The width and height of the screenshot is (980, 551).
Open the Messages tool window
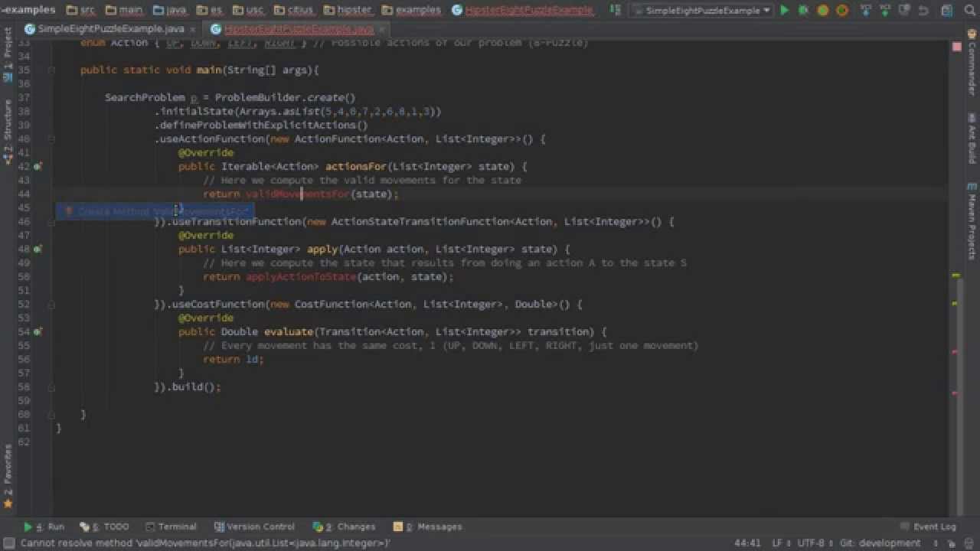point(427,527)
